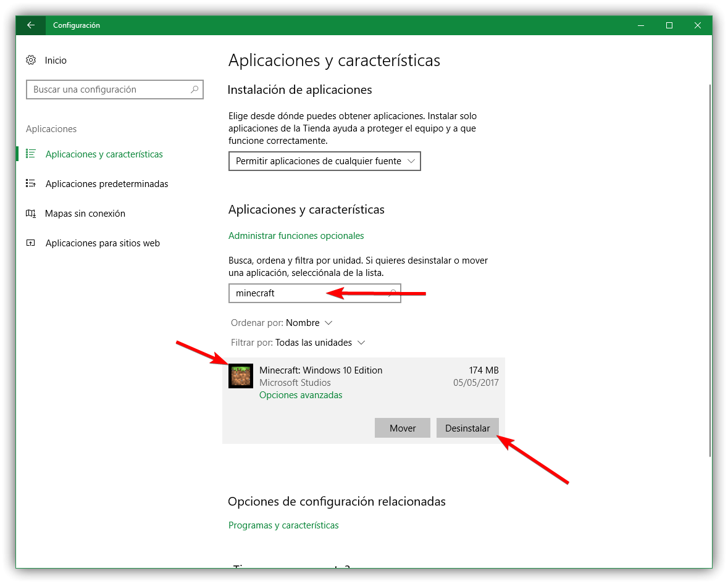Click the Administrar funciones opcionales link
728x584 pixels.
pos(296,236)
